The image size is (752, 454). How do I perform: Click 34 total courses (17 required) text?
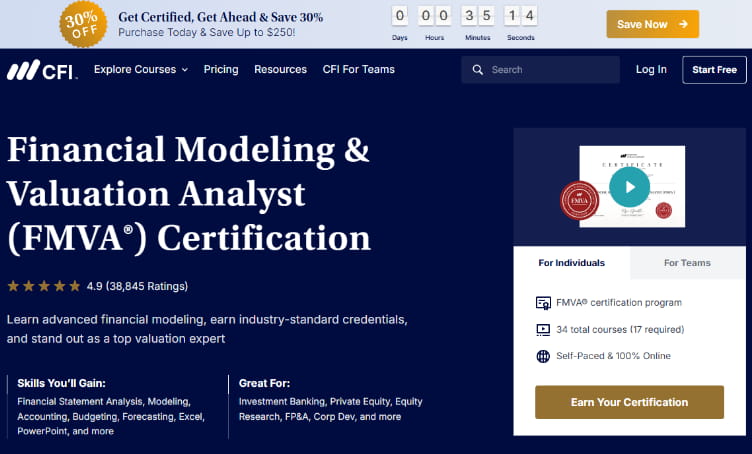point(620,330)
